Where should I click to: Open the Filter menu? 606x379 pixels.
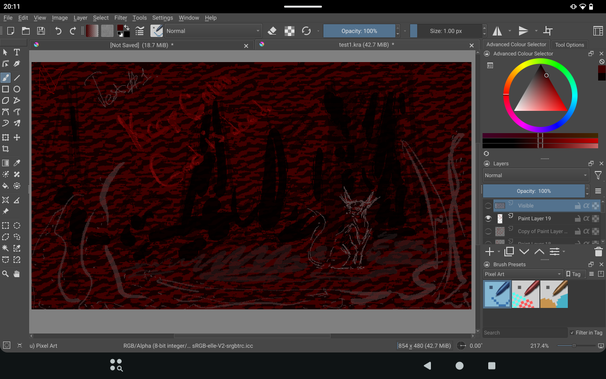tap(121, 18)
